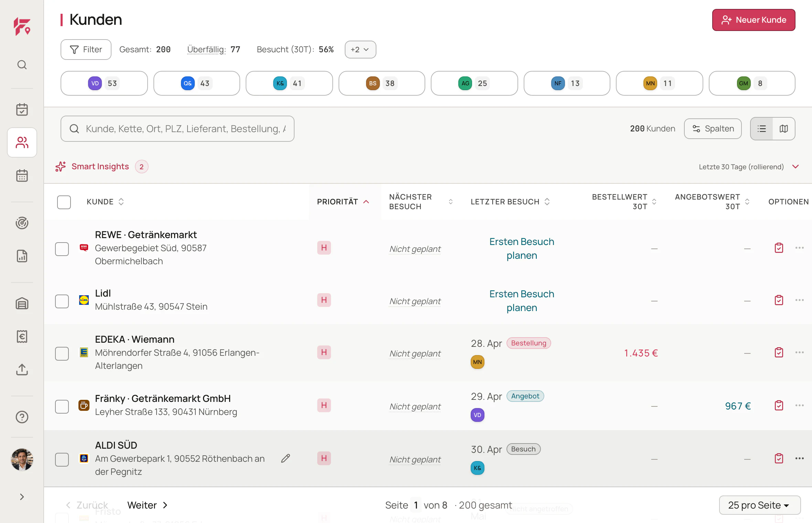The height and width of the screenshot is (523, 812).
Task: Open the Filter button
Action: click(x=86, y=50)
